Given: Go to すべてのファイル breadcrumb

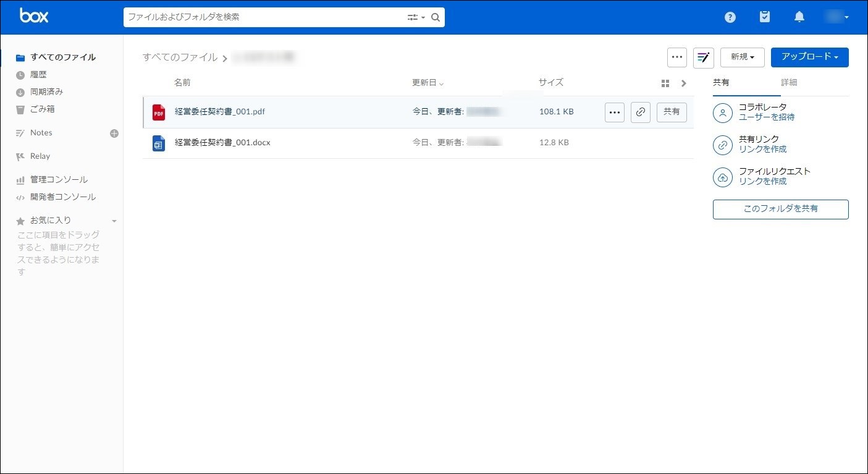Looking at the screenshot, I should 180,57.
